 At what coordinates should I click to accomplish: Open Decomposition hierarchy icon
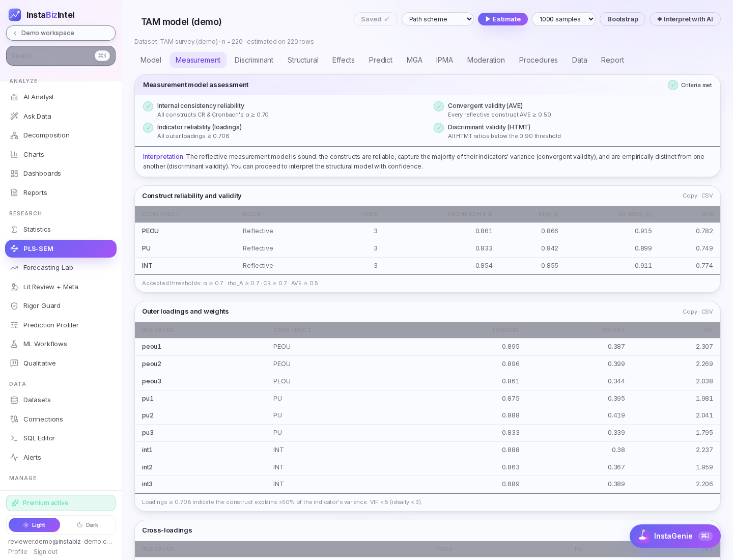click(x=14, y=135)
